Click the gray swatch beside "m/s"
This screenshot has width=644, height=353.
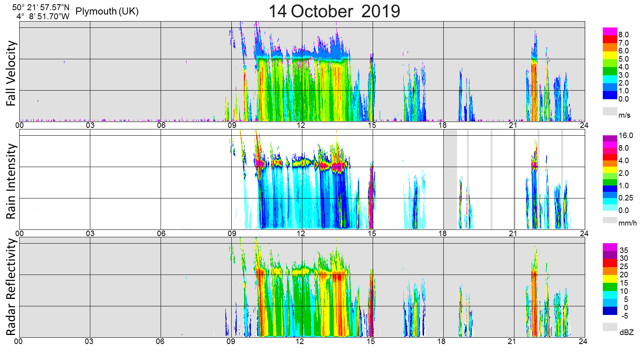[x=610, y=111]
